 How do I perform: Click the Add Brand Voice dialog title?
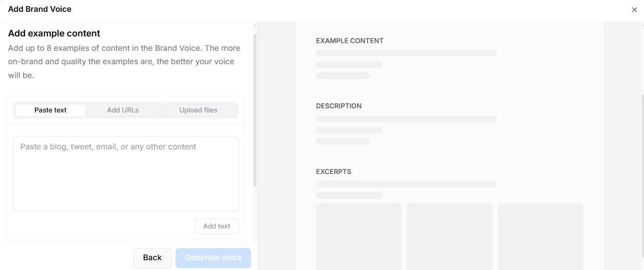coord(40,9)
